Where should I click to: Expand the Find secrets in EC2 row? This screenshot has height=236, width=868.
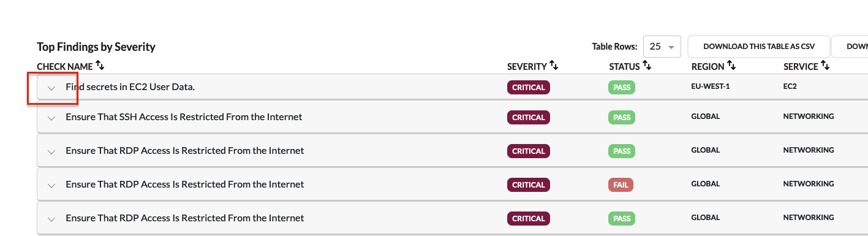[x=51, y=88]
